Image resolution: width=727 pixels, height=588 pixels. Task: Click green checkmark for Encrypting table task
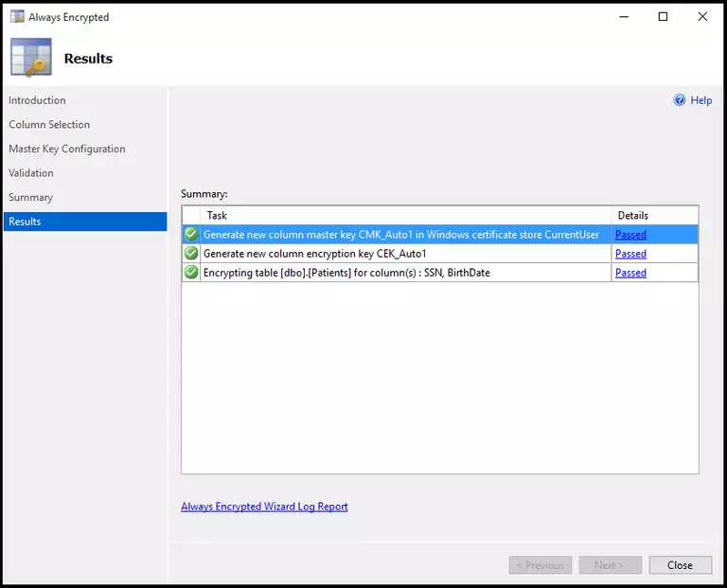click(191, 273)
